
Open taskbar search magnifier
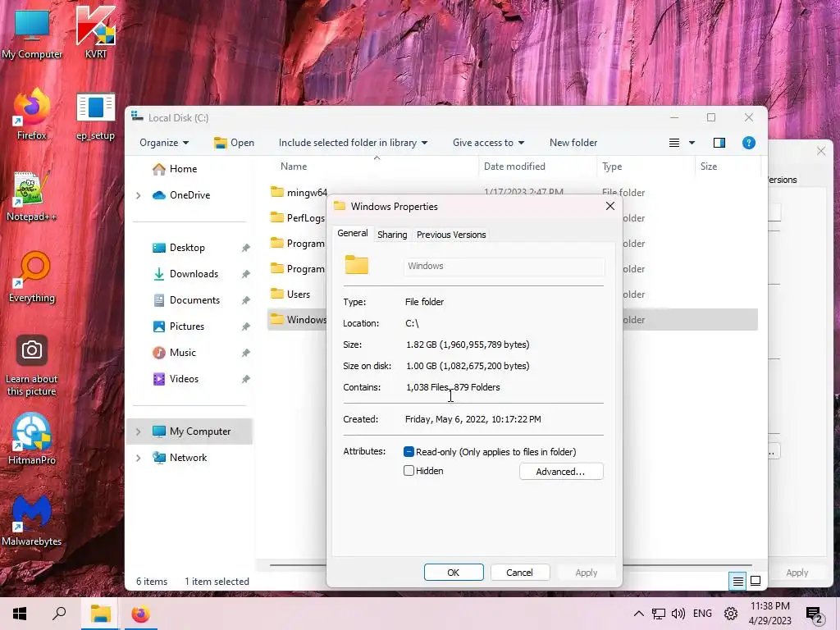tap(59, 614)
